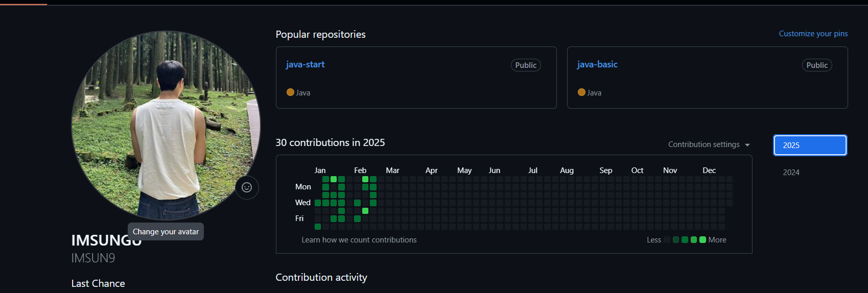The image size is (868, 293).
Task: Click the Public badge on java-basic
Action: coord(817,65)
